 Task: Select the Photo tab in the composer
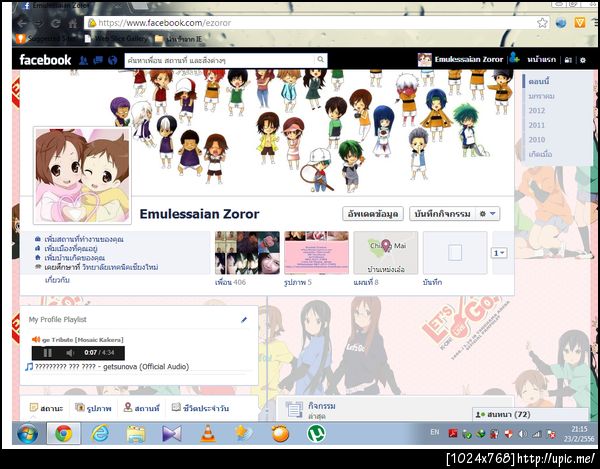(93, 408)
